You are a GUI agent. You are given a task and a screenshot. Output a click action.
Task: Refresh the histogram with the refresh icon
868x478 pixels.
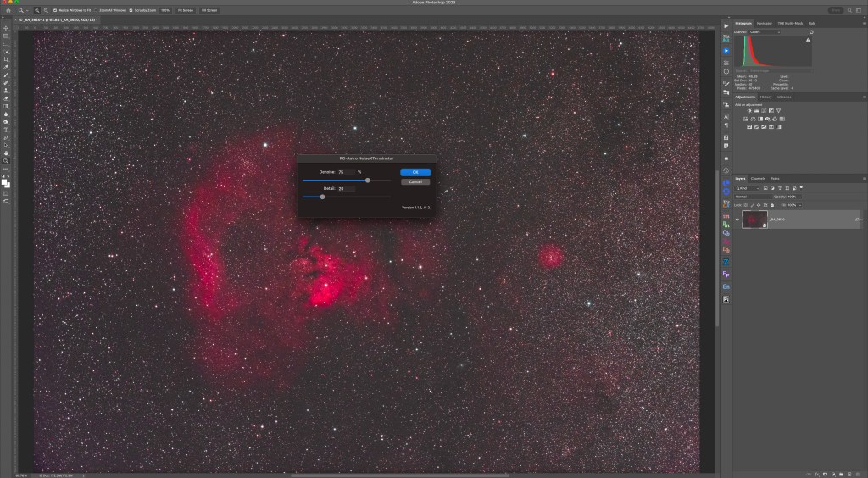click(x=811, y=32)
